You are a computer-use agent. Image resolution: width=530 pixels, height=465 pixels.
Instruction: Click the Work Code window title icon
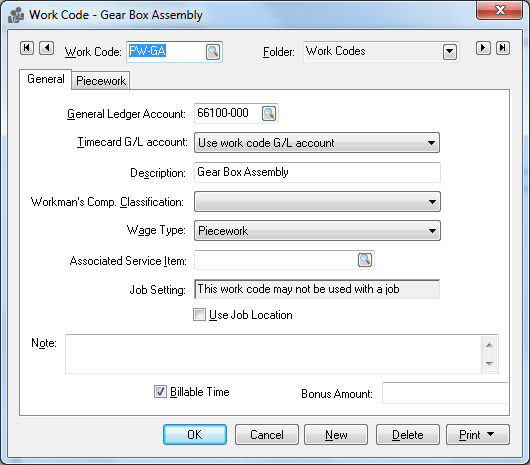pyautogui.click(x=16, y=15)
